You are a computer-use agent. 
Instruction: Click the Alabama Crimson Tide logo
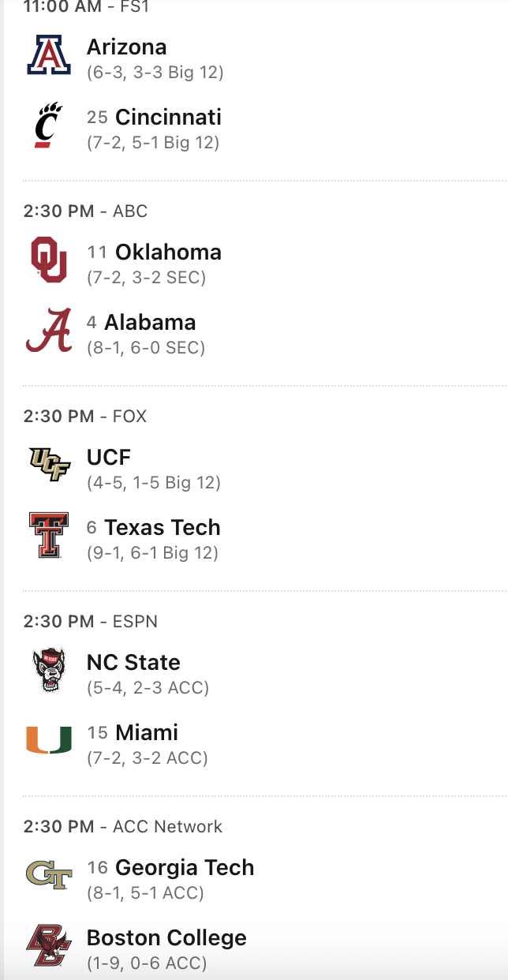(x=49, y=331)
